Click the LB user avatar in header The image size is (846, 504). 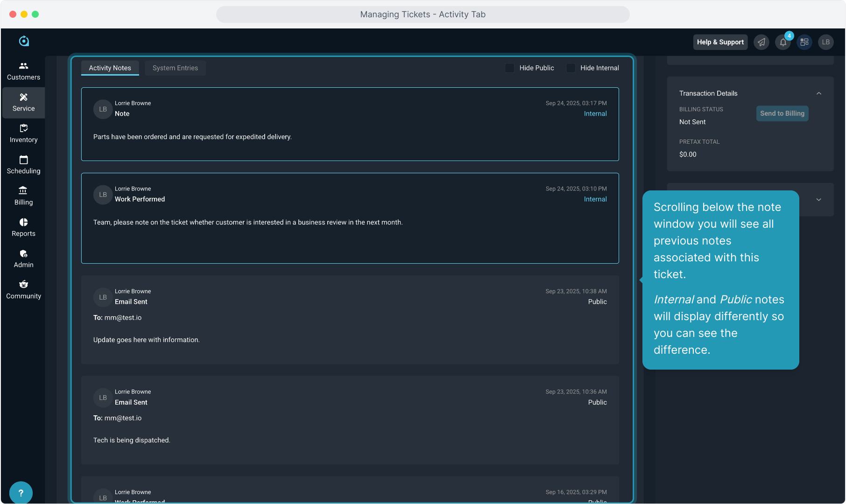[825, 42]
